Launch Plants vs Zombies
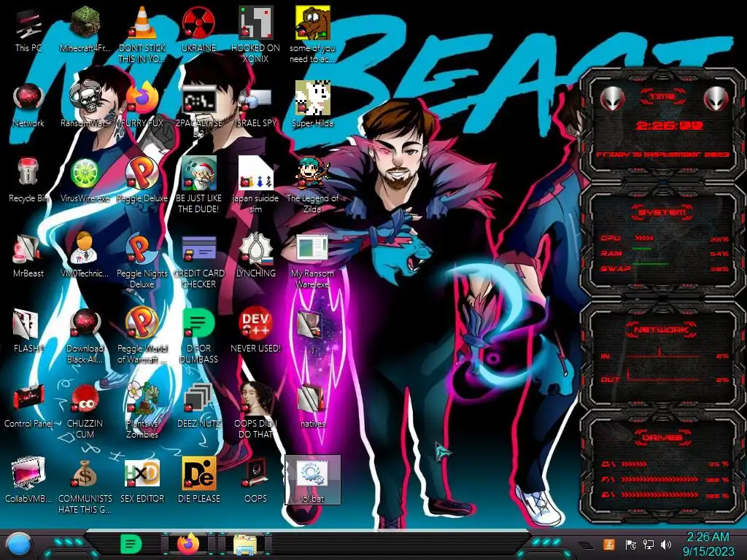747x560 pixels. pos(142,410)
